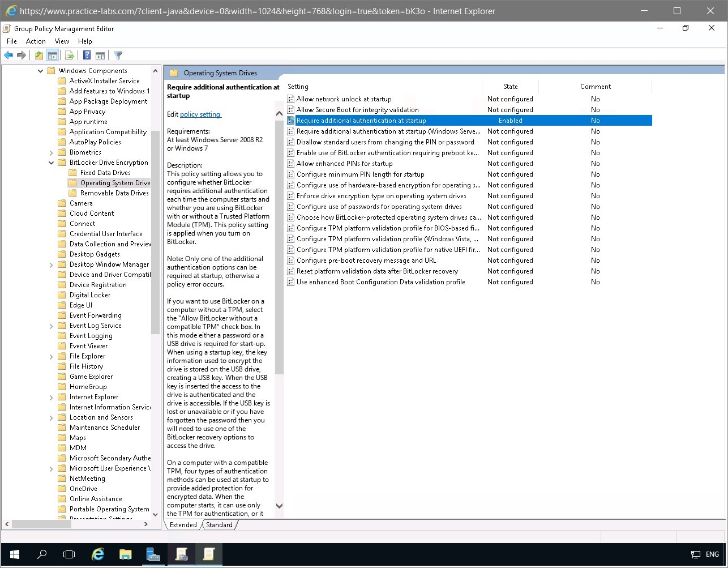Open the parent folder using the Up toolbar icon

point(38,55)
